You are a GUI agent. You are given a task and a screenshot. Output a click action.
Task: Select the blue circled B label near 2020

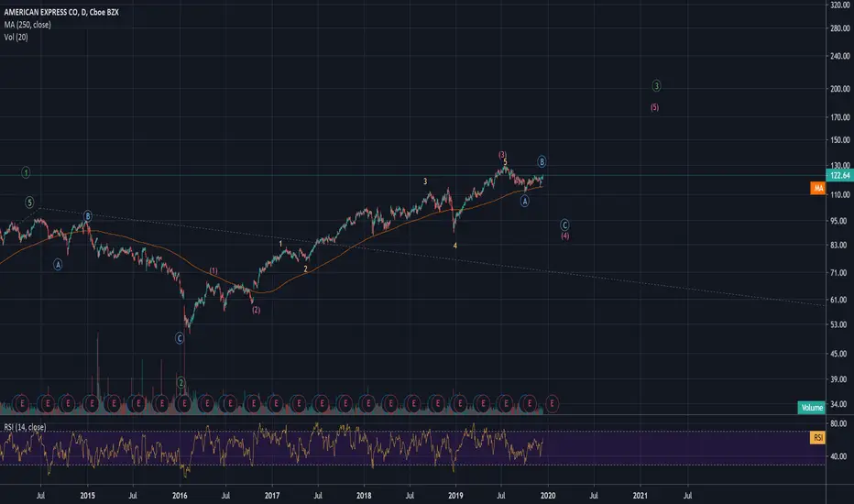point(542,161)
